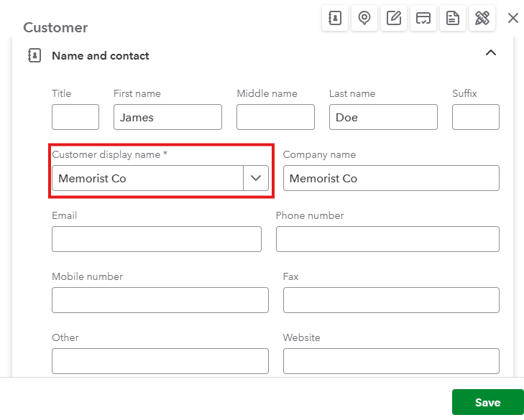Click the Phone number text box
524x420 pixels.
point(387,239)
